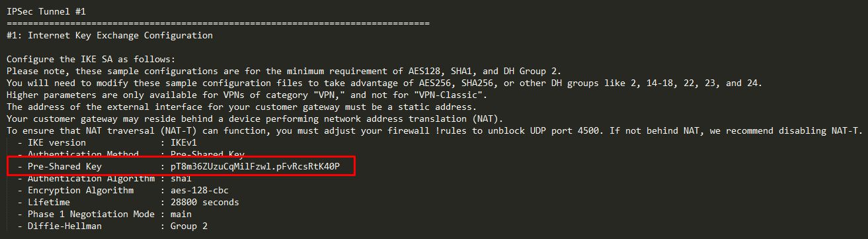The width and height of the screenshot is (868, 239).
Task: Click the 'IKE version' label
Action: pos(56,142)
